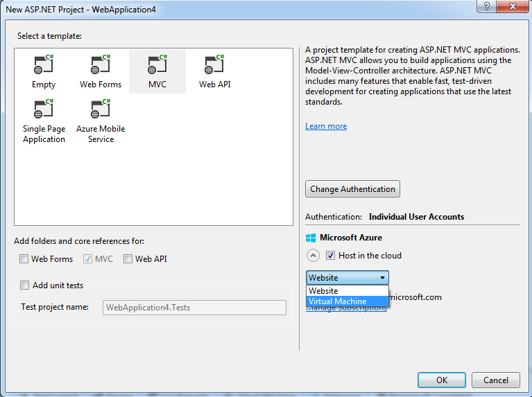This screenshot has height=397, width=532.
Task: Choose Virtual Machine from the list
Action: coord(347,301)
